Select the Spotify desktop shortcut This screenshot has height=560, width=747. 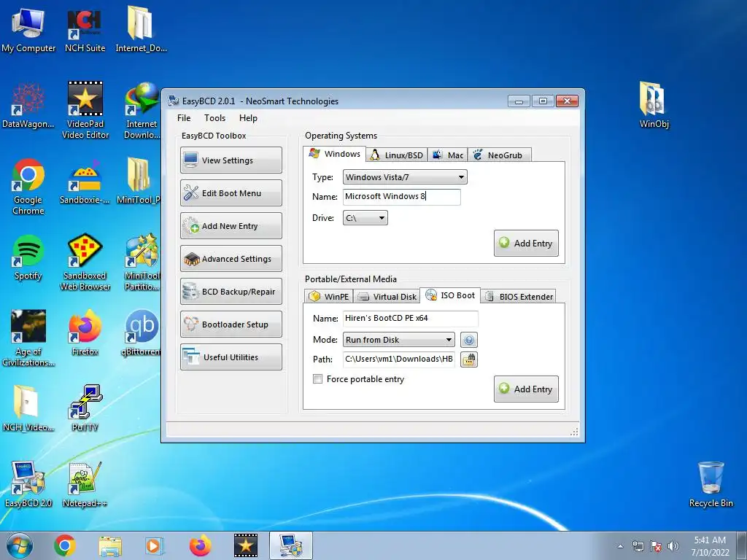(28, 257)
